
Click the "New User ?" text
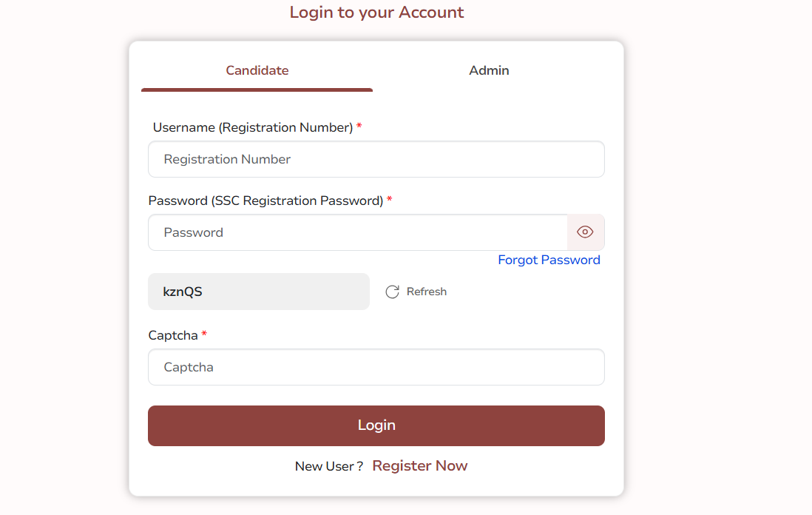pyautogui.click(x=328, y=466)
